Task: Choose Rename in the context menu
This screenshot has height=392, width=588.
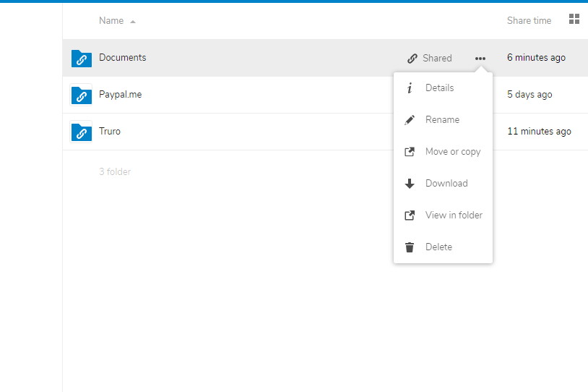Action: pos(443,120)
